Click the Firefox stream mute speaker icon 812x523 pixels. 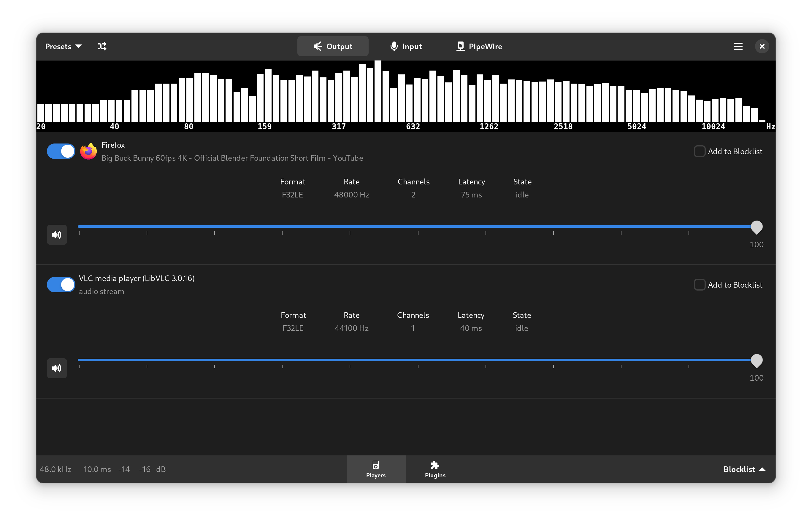(x=57, y=234)
